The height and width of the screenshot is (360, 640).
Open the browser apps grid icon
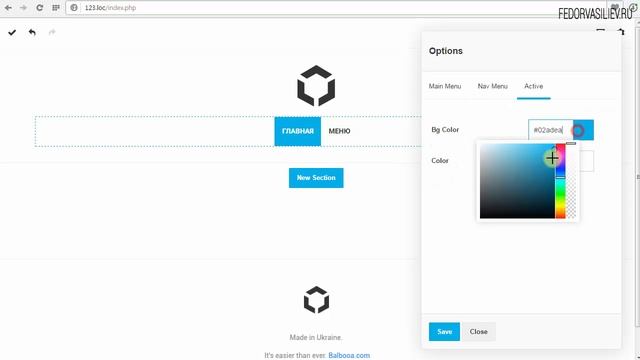pyautogui.click(x=56, y=8)
